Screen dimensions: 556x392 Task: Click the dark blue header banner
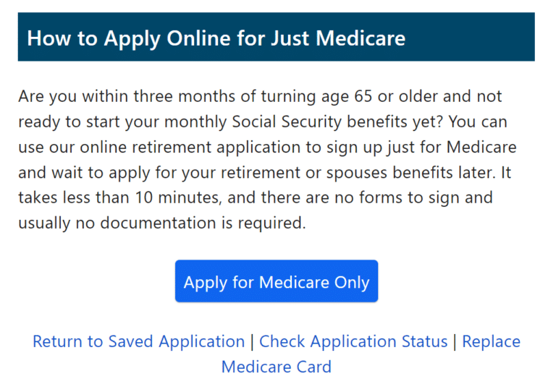tap(277, 37)
